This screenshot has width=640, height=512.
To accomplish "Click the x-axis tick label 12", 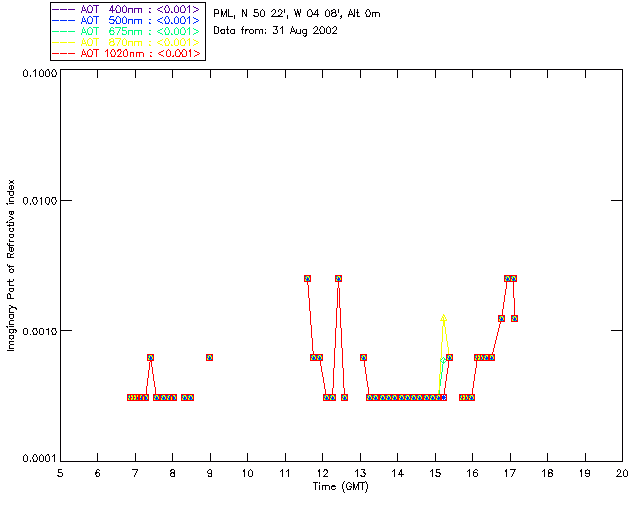I will (322, 473).
